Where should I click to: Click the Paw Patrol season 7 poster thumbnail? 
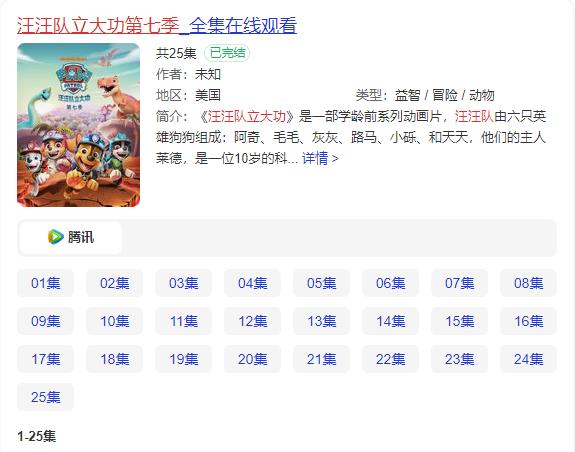78,125
